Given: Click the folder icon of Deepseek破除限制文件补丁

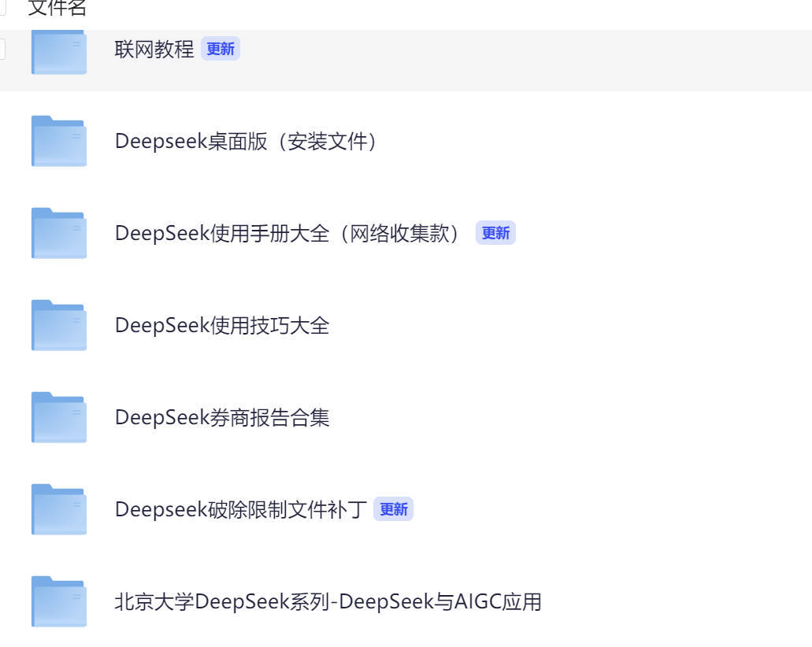Looking at the screenshot, I should [x=58, y=509].
